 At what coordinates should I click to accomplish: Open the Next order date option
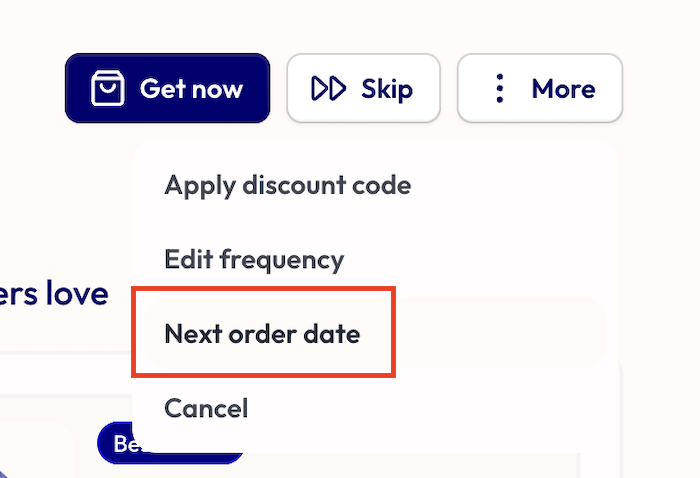(262, 333)
